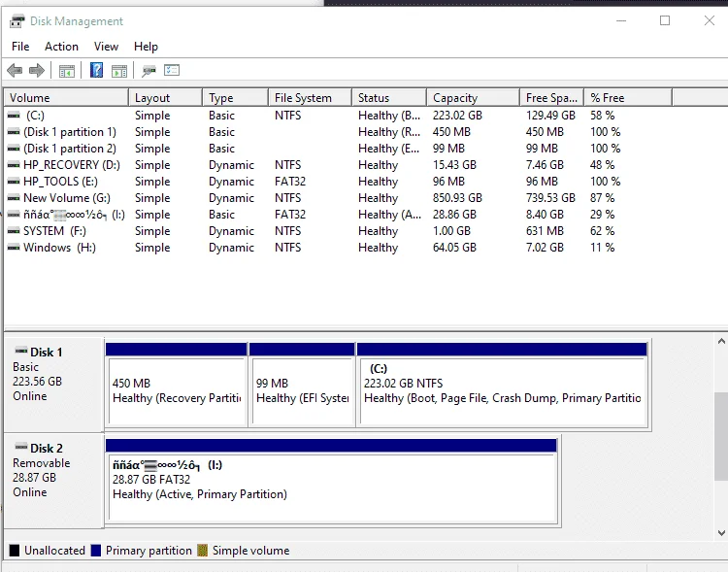Click the Disk 2 drive icon
This screenshot has width=728, height=572.
(21, 447)
